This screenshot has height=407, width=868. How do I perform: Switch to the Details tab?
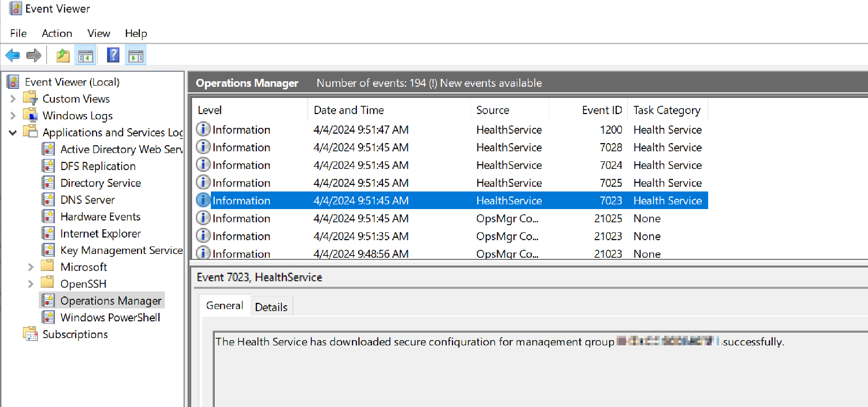[x=271, y=307]
